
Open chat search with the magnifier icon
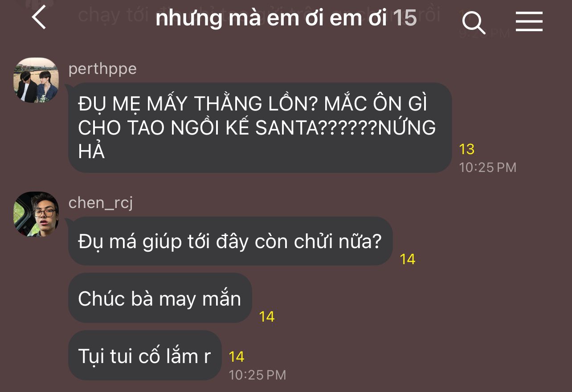[x=474, y=21]
